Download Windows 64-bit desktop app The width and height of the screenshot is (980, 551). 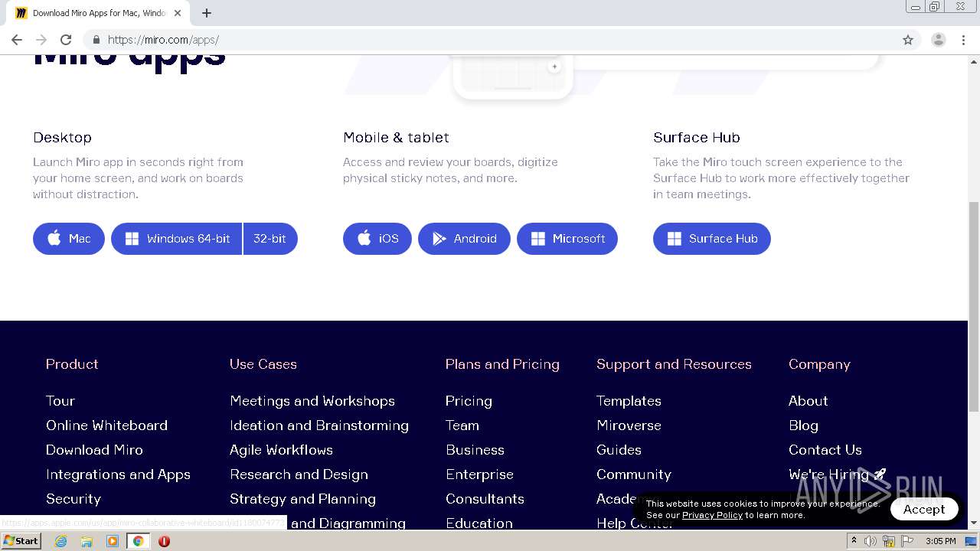tap(176, 239)
